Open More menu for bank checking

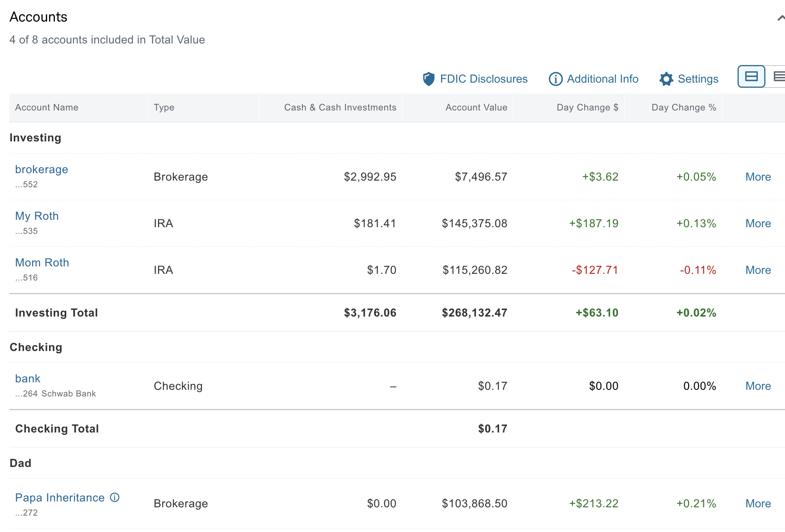pyautogui.click(x=758, y=386)
